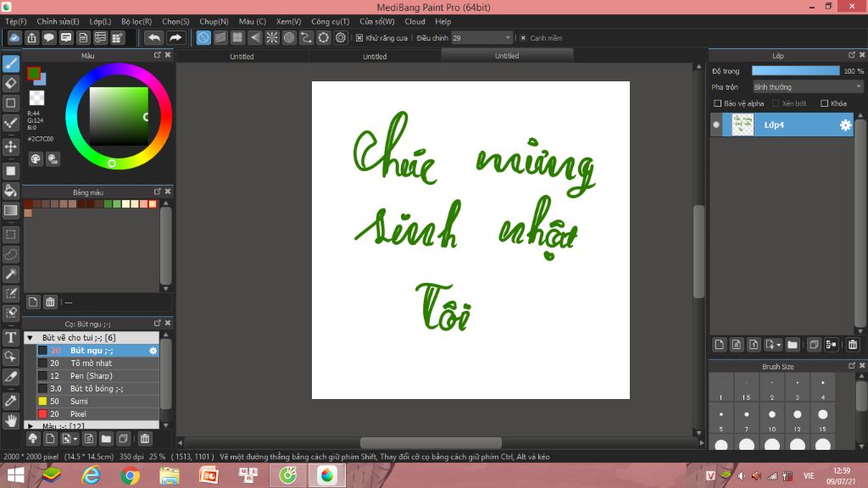
Task: Open the Bộ lọc(R) filter menu
Action: pyautogui.click(x=136, y=21)
